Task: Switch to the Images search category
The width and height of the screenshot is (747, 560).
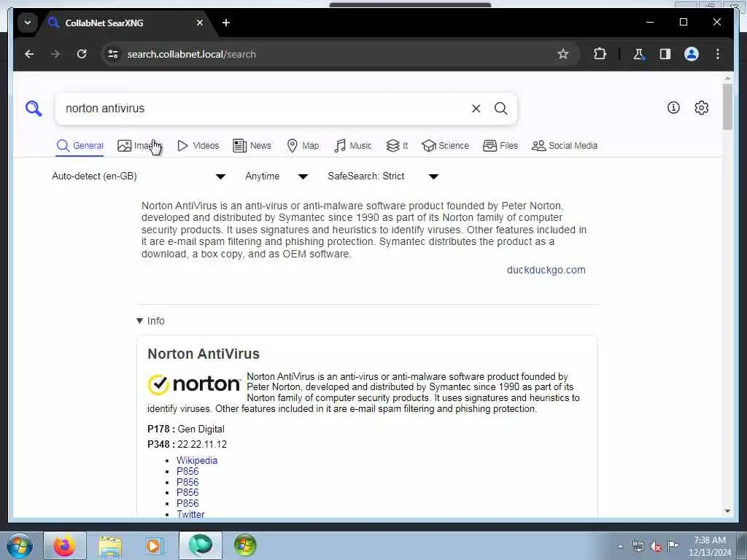Action: [x=139, y=146]
